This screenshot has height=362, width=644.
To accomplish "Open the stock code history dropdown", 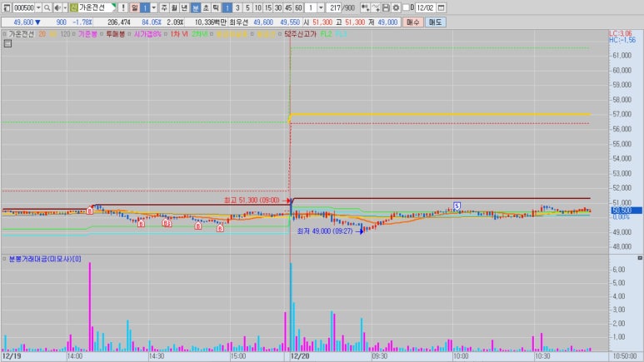I will [38, 7].
